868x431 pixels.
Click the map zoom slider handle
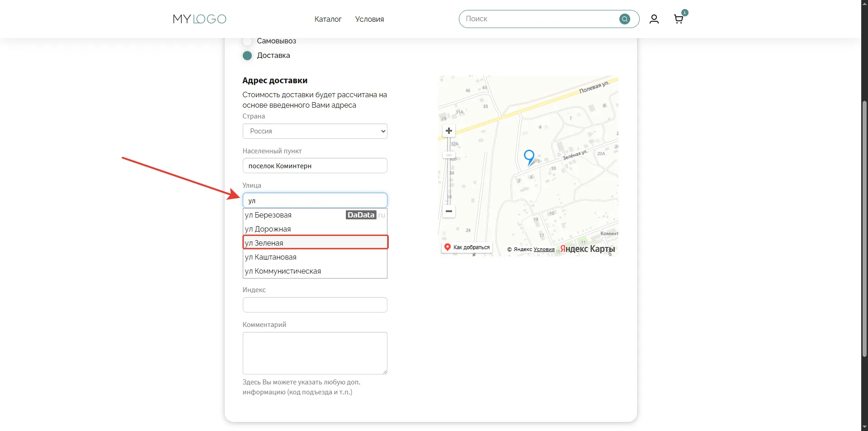click(x=448, y=155)
